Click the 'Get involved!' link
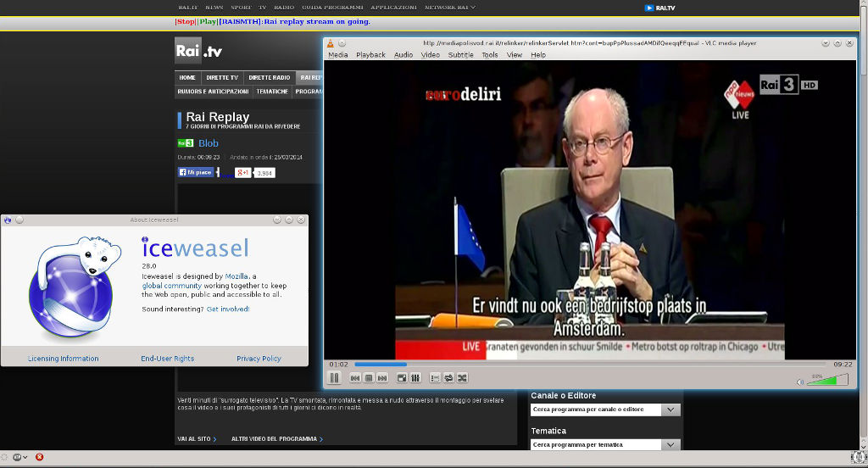Image resolution: width=868 pixels, height=468 pixels. (228, 309)
